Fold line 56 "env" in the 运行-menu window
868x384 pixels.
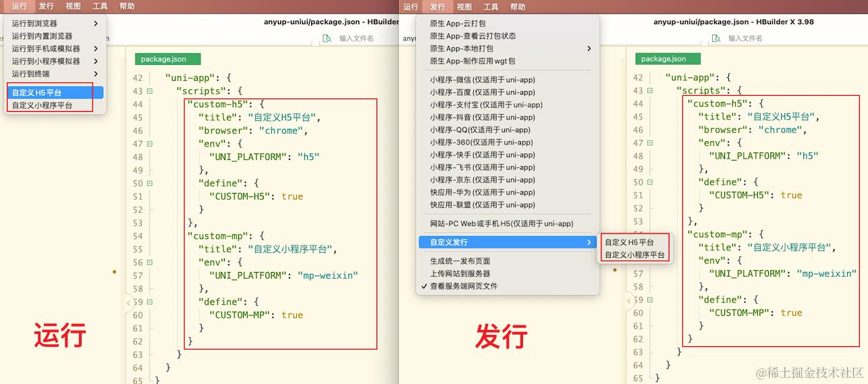(x=150, y=263)
